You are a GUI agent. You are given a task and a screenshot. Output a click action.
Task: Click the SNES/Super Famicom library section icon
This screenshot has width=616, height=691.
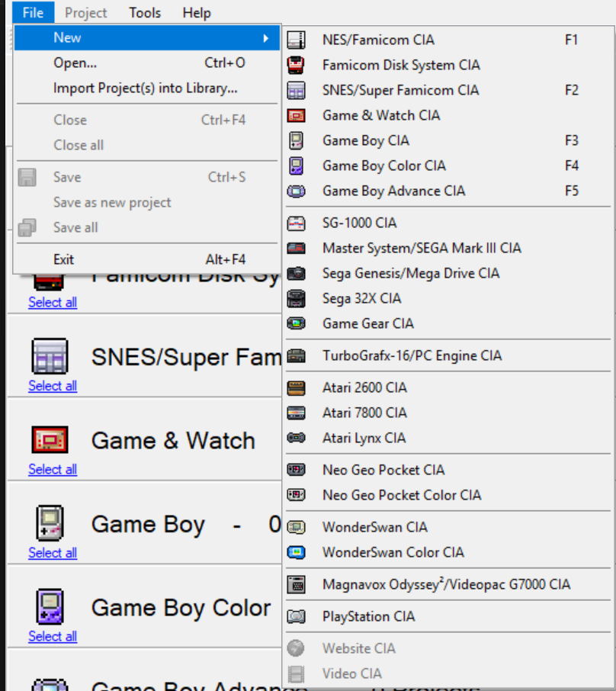coord(50,356)
